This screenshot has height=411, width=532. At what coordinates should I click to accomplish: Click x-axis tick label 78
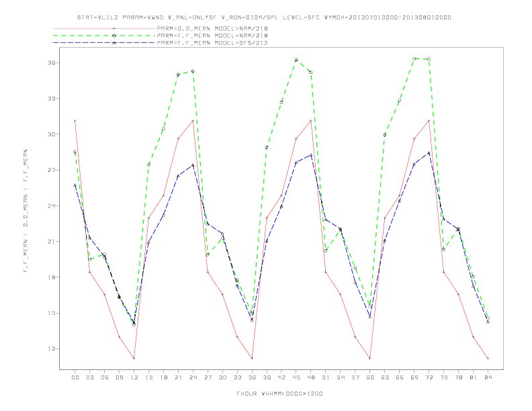pos(459,377)
